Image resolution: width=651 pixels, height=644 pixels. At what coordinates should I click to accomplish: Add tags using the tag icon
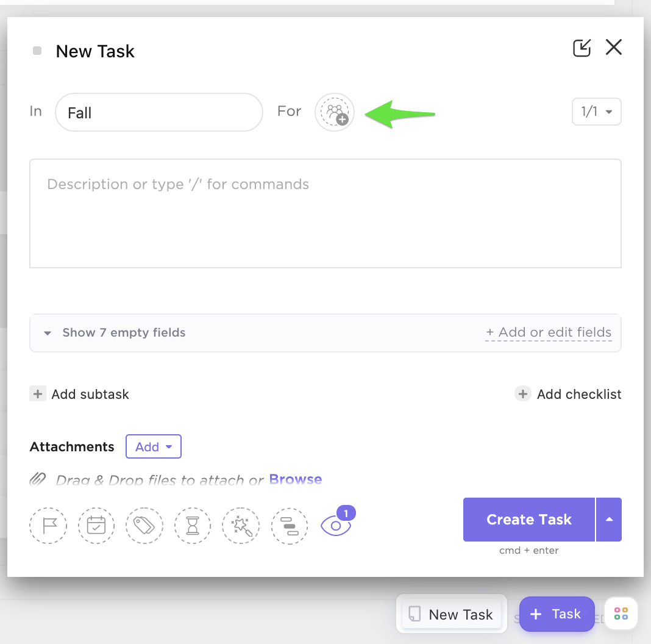coord(144,525)
